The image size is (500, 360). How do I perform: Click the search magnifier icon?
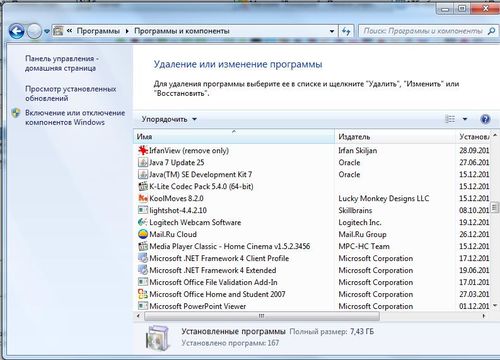491,31
